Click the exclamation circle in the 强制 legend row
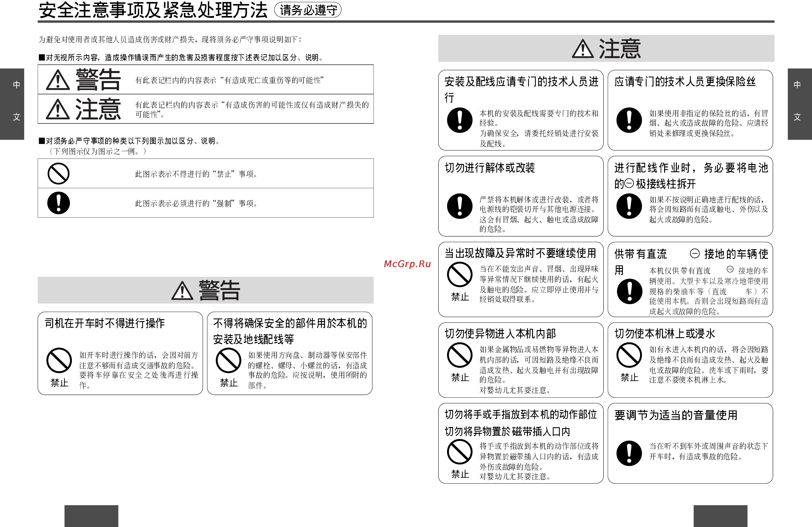Image resolution: width=812 pixels, height=527 pixels. 58,203
